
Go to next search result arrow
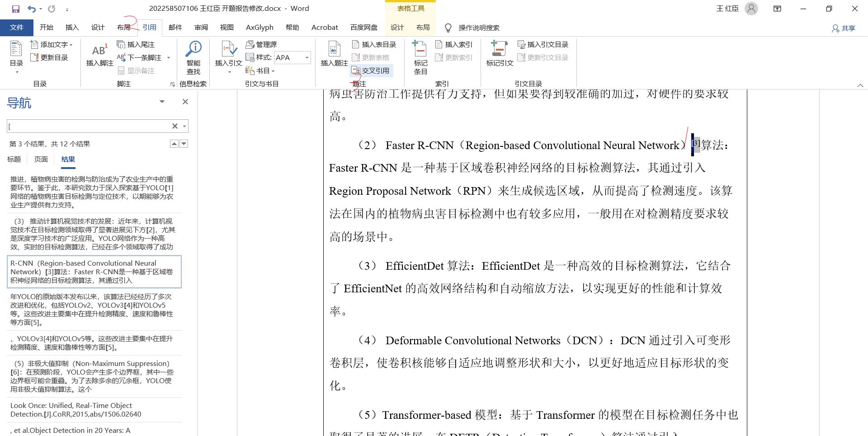pyautogui.click(x=184, y=144)
